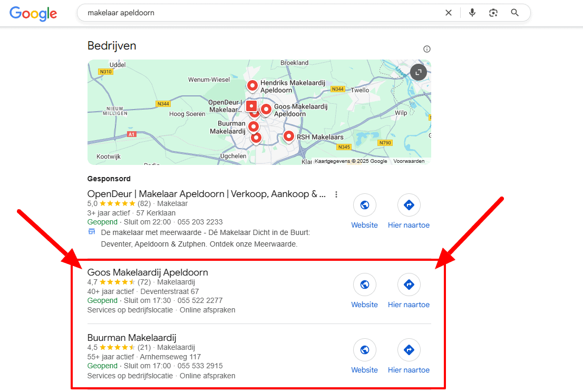Open the Goos Makelaardij Apeldoorn result title
Viewport: 583px width, 392px height.
tap(148, 272)
